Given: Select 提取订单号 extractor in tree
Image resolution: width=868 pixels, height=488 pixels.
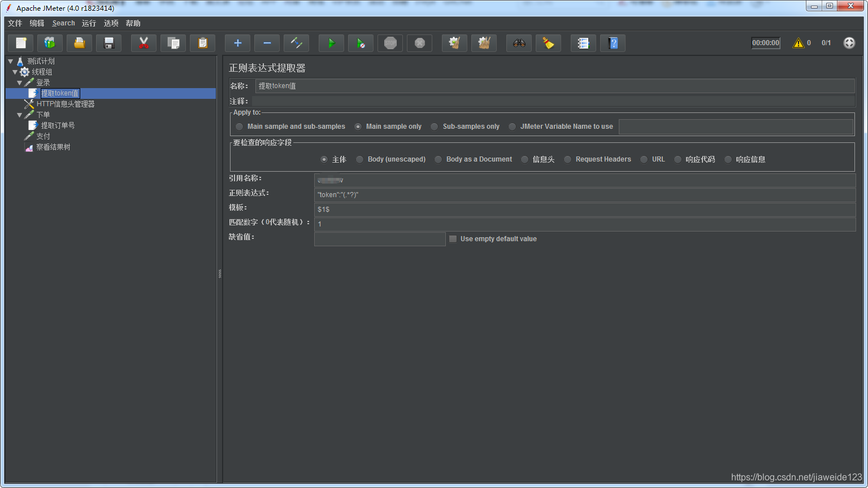Looking at the screenshot, I should pos(58,125).
